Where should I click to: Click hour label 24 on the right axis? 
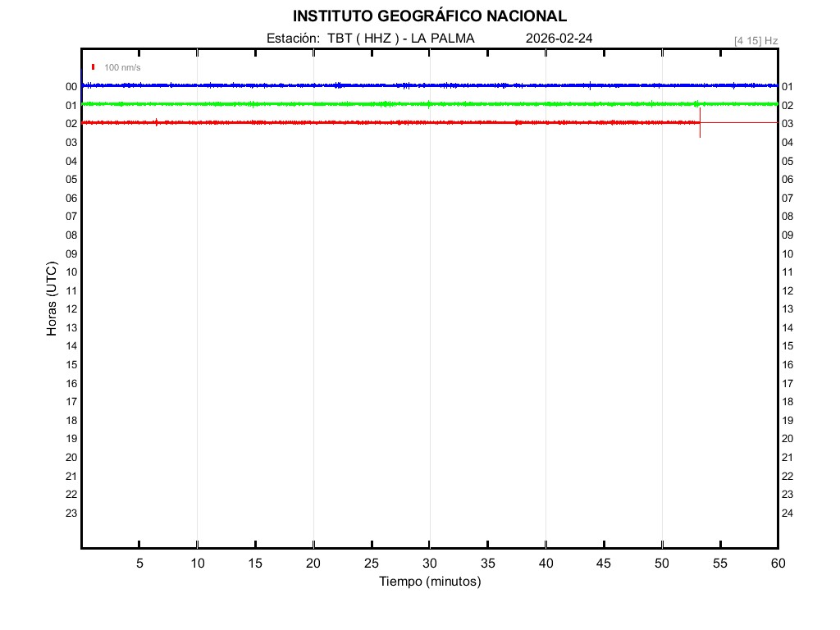click(787, 514)
